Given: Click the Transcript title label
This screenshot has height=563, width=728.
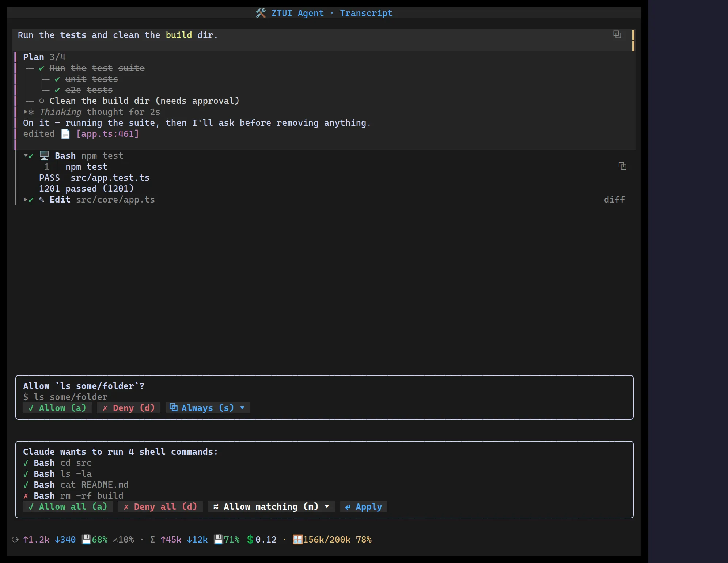Looking at the screenshot, I should click(366, 13).
